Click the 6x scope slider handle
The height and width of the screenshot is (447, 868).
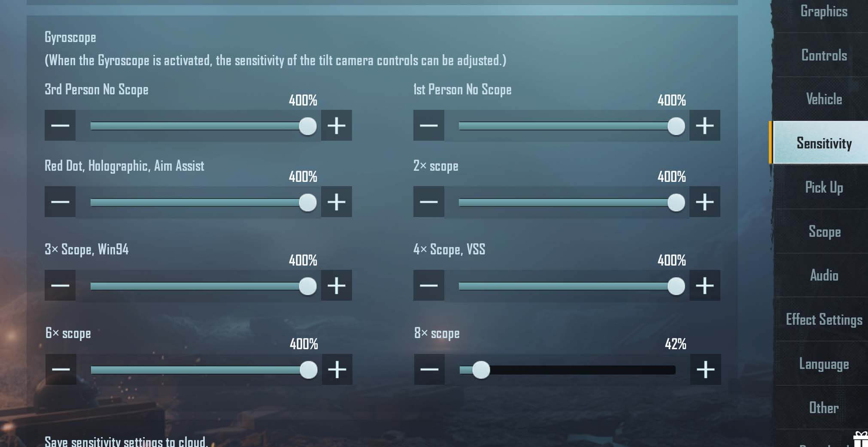click(x=308, y=370)
